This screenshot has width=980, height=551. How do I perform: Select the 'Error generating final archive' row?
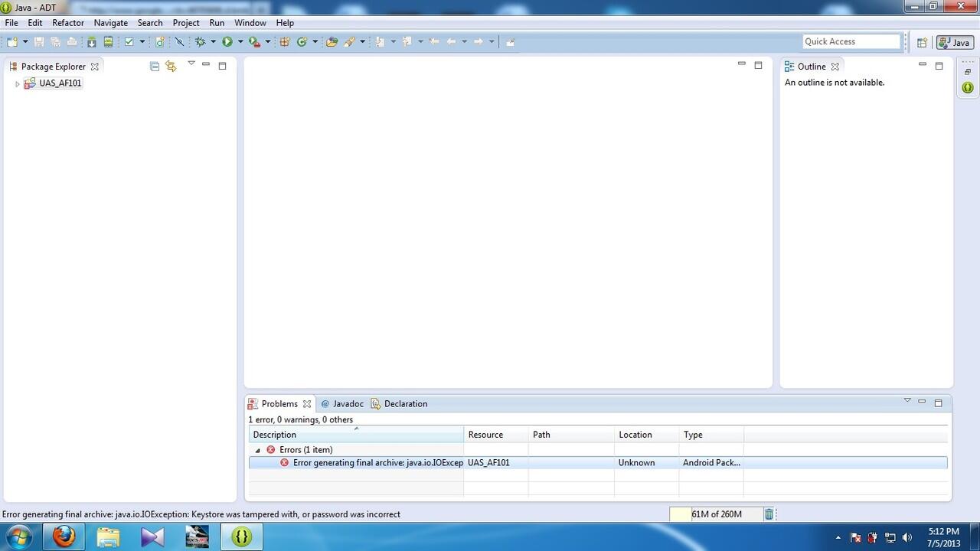pyautogui.click(x=598, y=463)
